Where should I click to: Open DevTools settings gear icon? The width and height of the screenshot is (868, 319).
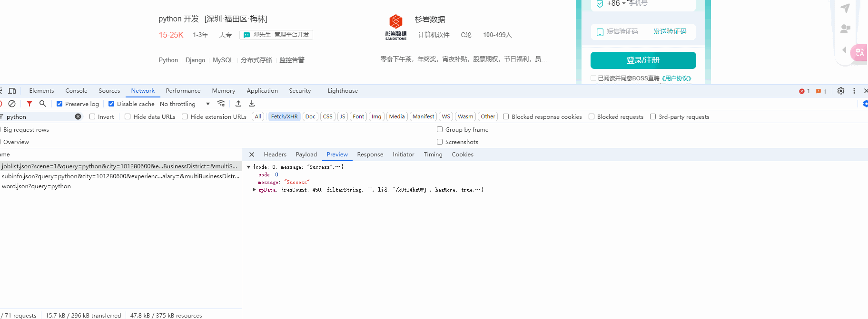point(841,91)
